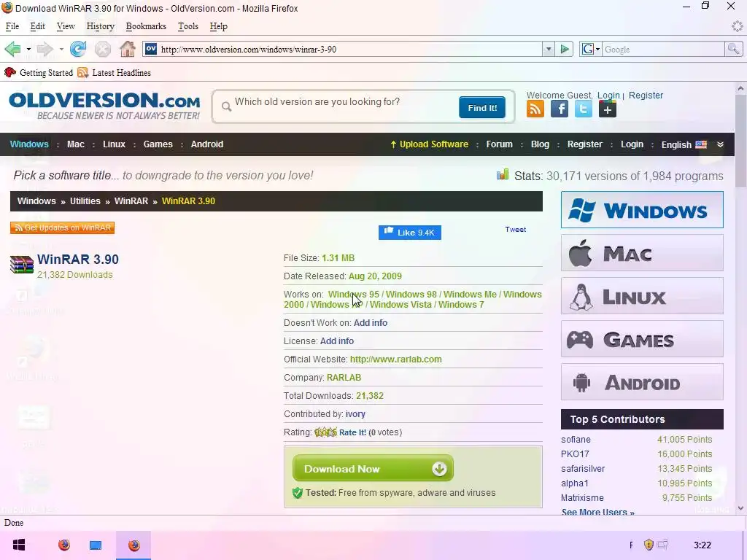Click the scrollbar down arrow
747x560 pixels.
click(x=740, y=508)
